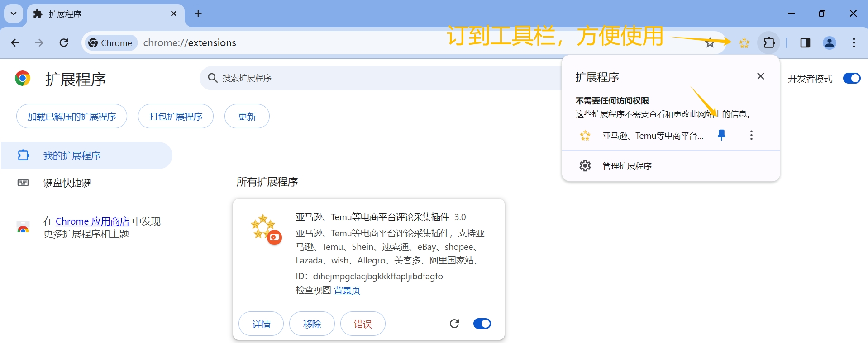Screen dimensions: 868x343
Task: Click the 详情 button on extension card
Action: pos(261,324)
